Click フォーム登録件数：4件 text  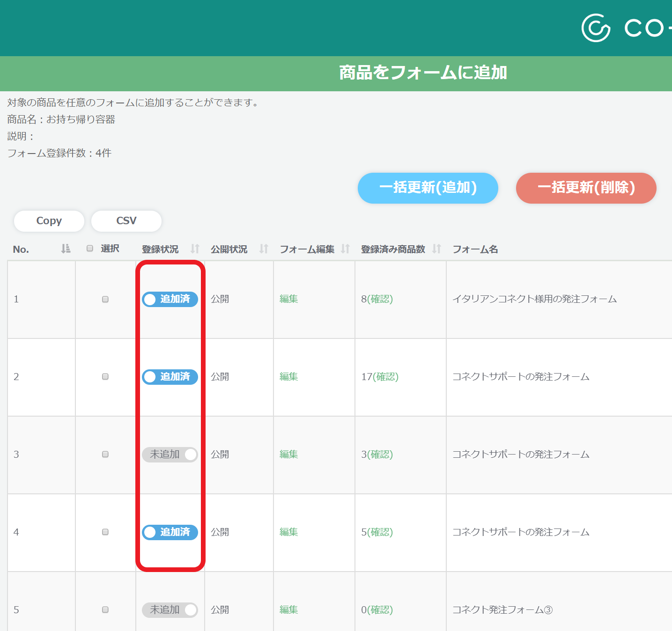pos(59,153)
